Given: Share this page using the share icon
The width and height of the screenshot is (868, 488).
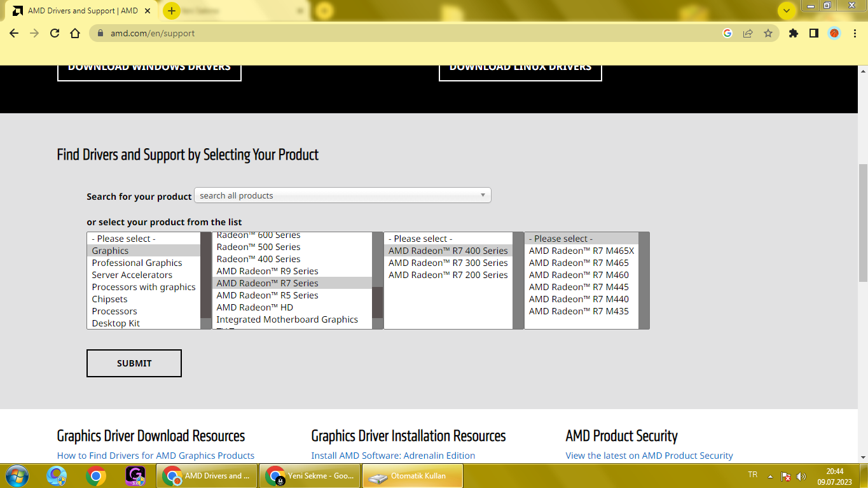Looking at the screenshot, I should click(748, 33).
